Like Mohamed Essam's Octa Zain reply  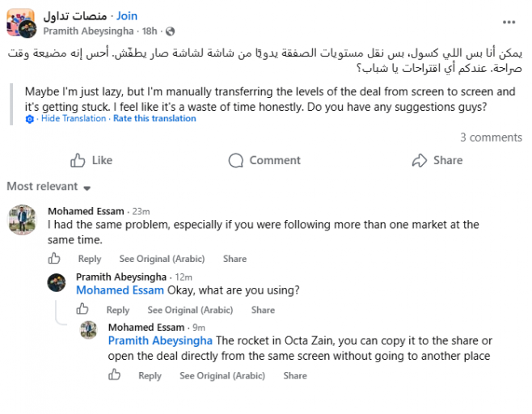tap(114, 375)
